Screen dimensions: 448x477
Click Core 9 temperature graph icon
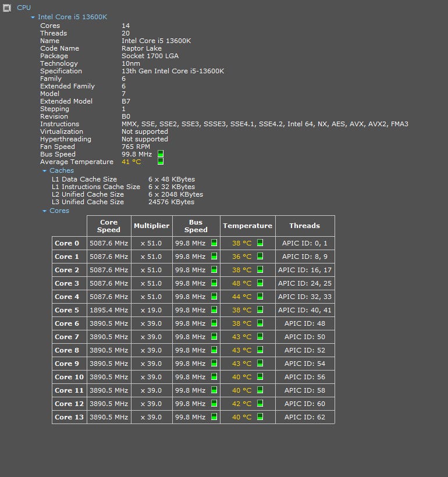tap(260, 363)
